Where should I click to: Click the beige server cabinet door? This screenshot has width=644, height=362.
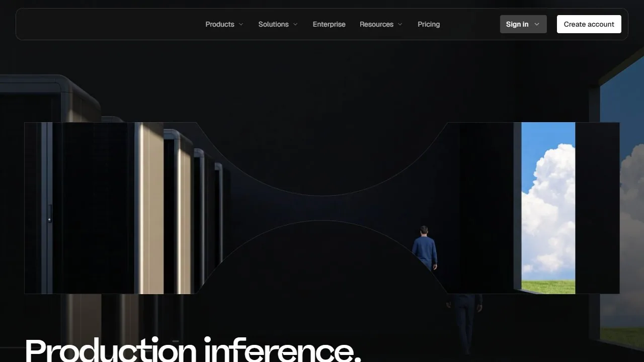click(x=149, y=208)
